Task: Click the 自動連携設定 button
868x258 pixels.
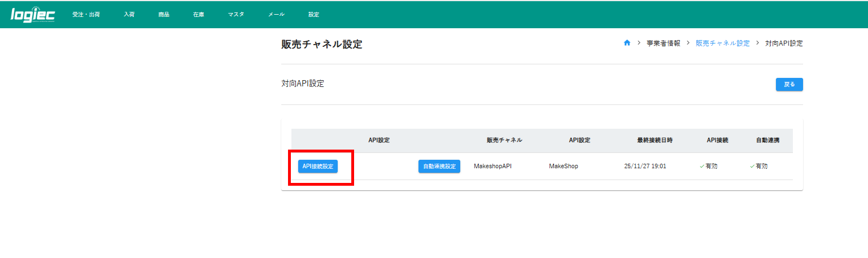Action: (x=439, y=167)
